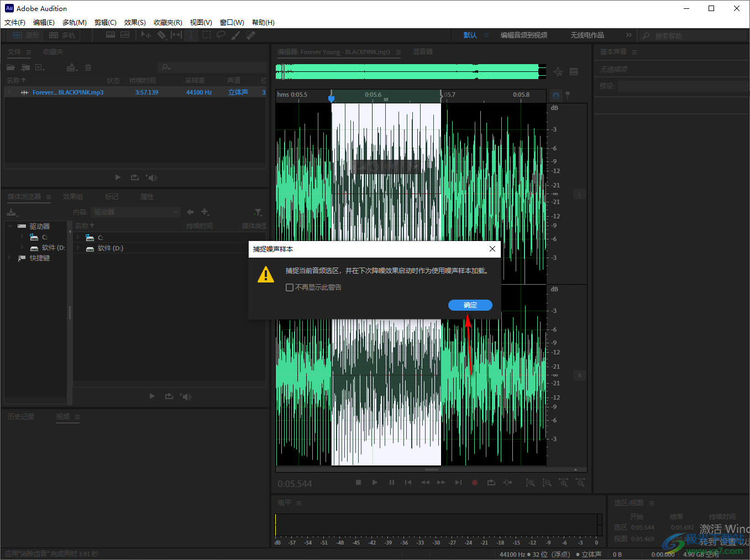The height and width of the screenshot is (560, 750).
Task: Click the back arrow in media browser
Action: 190,212
